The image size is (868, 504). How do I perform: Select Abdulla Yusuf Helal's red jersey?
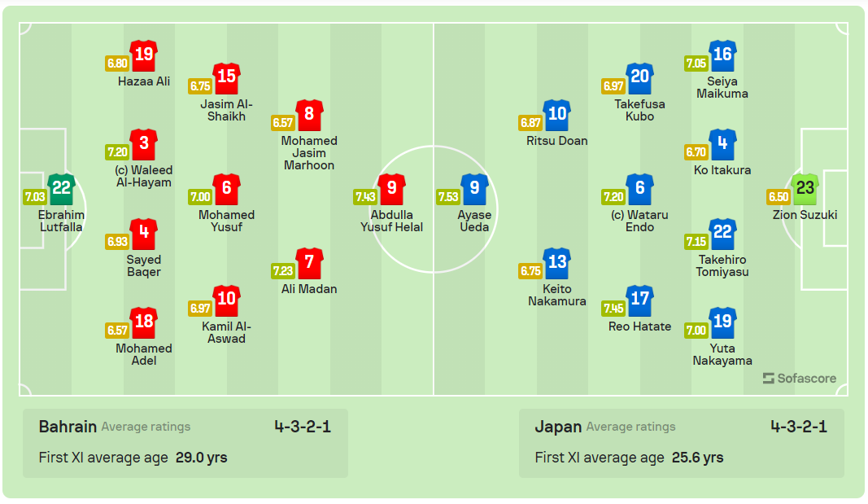point(392,189)
